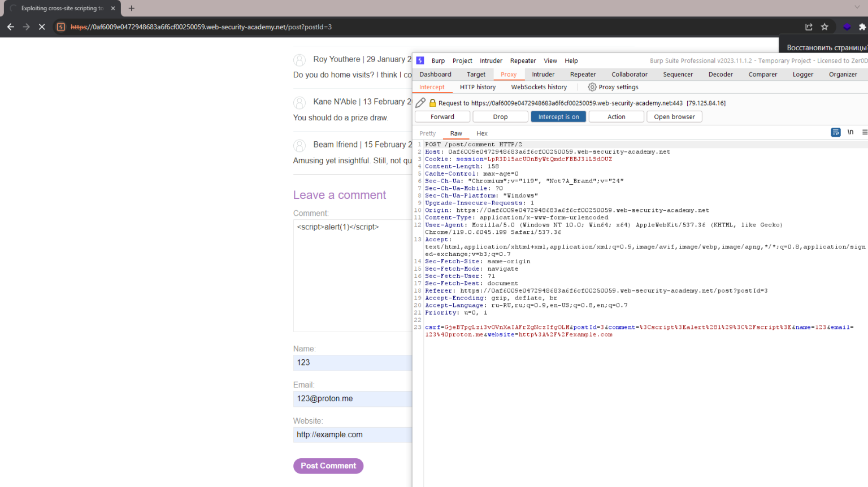This screenshot has width=868, height=487.
Task: Switch to the Dashboard tab
Action: pos(435,74)
